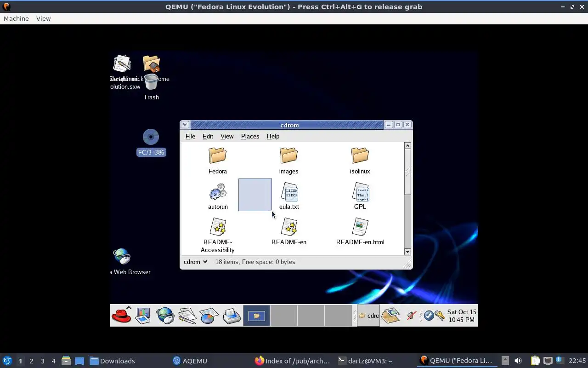Click the keys authentication tray icon
The height and width of the screenshot is (368, 588).
click(x=440, y=316)
